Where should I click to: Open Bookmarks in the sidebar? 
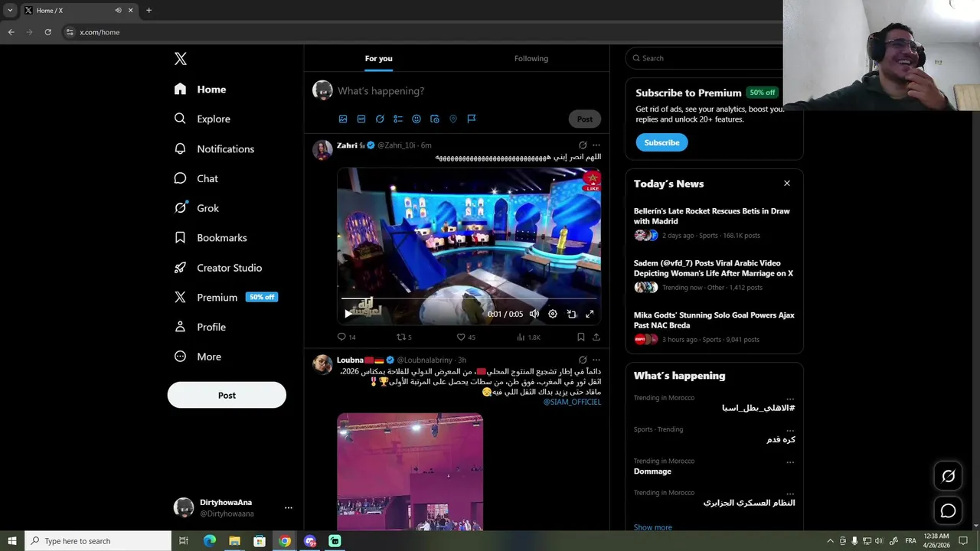coord(211,238)
